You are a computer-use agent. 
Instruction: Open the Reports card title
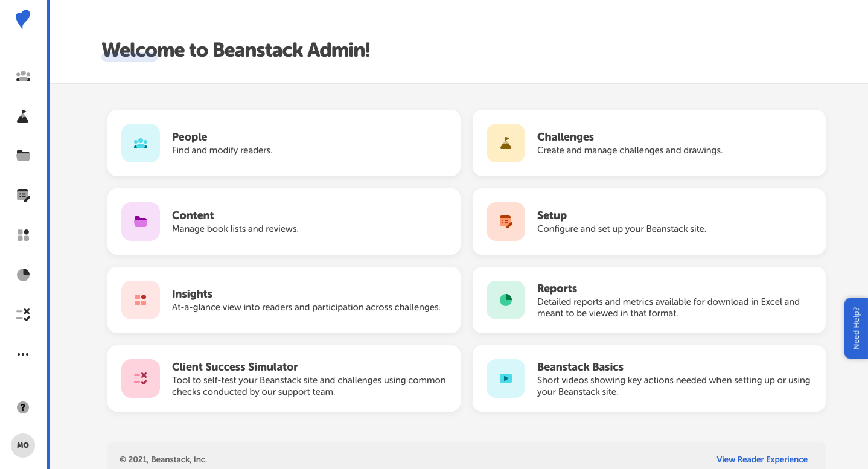[x=557, y=289]
